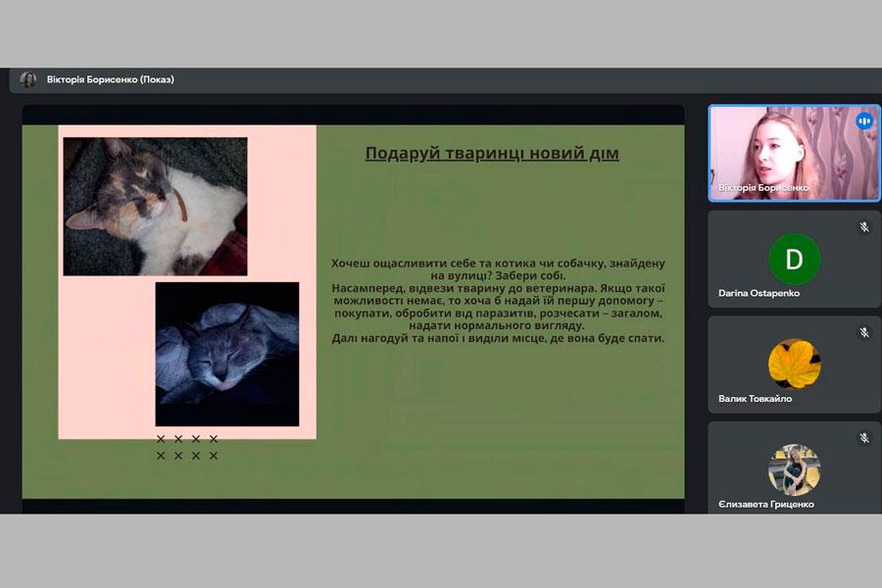Click the blue speaking indicator on Вікторія's tile

pyautogui.click(x=863, y=122)
